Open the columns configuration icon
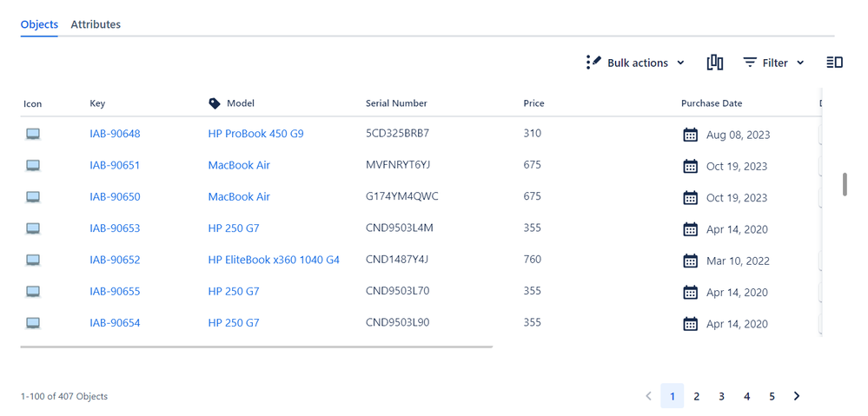The width and height of the screenshot is (868, 416). (715, 63)
